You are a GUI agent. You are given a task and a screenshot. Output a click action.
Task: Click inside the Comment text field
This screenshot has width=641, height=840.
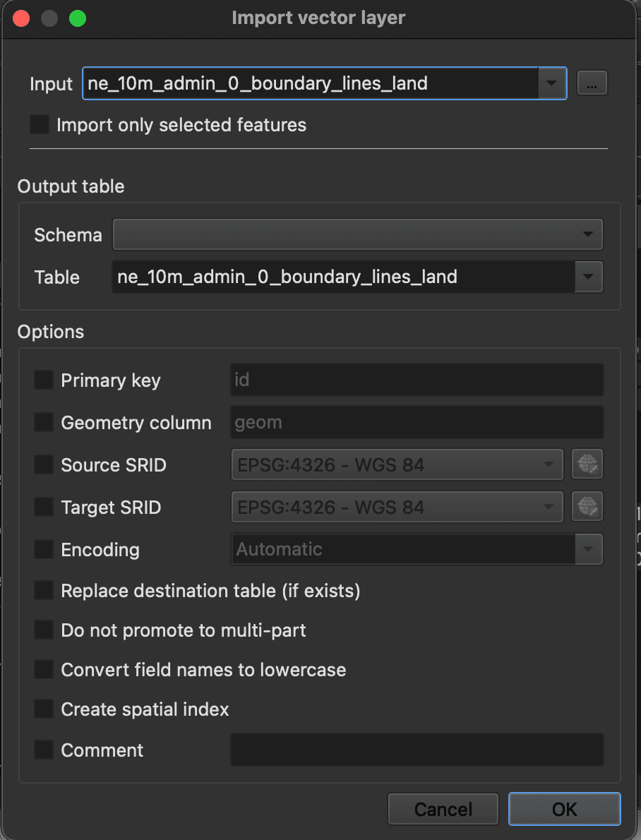click(x=417, y=750)
